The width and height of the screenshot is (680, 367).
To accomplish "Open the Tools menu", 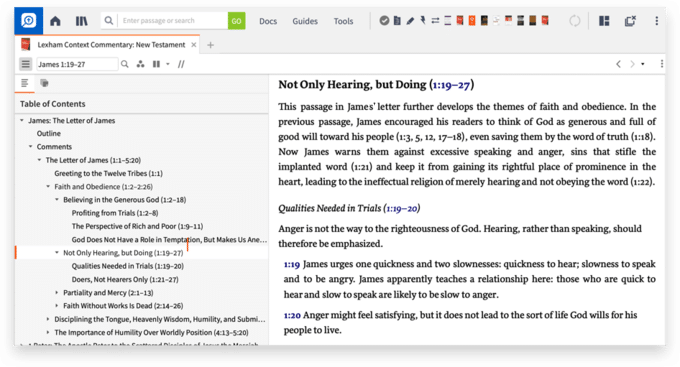I will 343,21.
